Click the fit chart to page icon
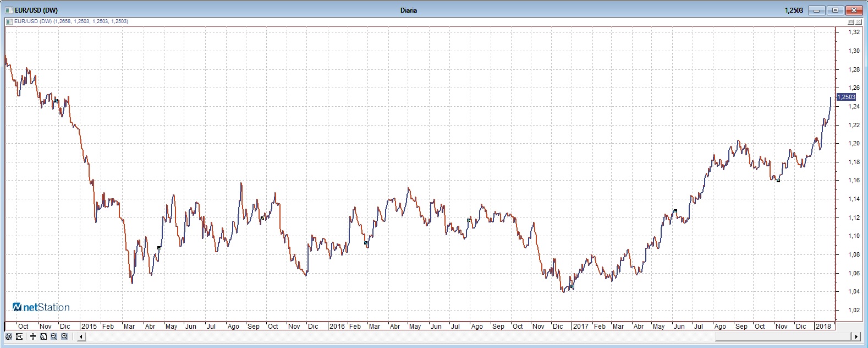The height and width of the screenshot is (348, 868). click(43, 336)
